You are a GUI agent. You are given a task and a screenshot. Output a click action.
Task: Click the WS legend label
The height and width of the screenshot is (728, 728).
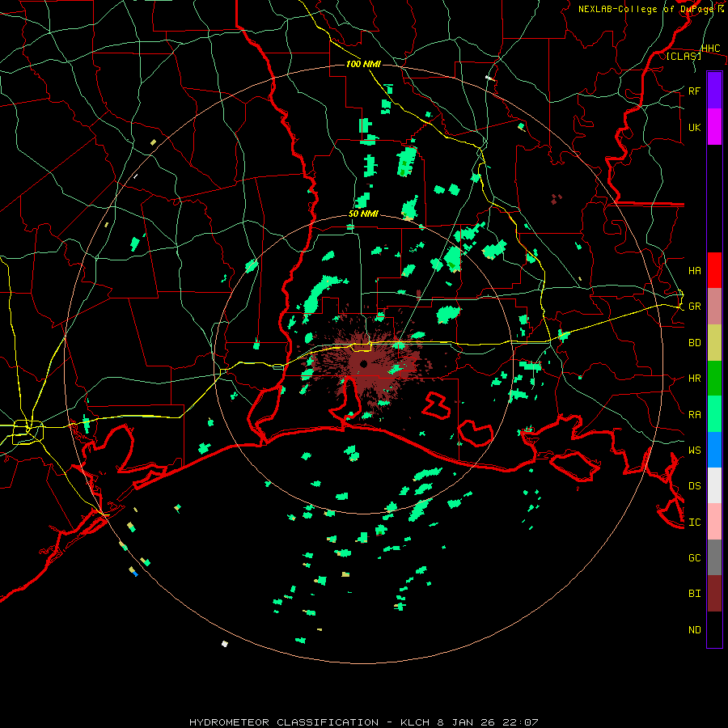click(x=694, y=450)
